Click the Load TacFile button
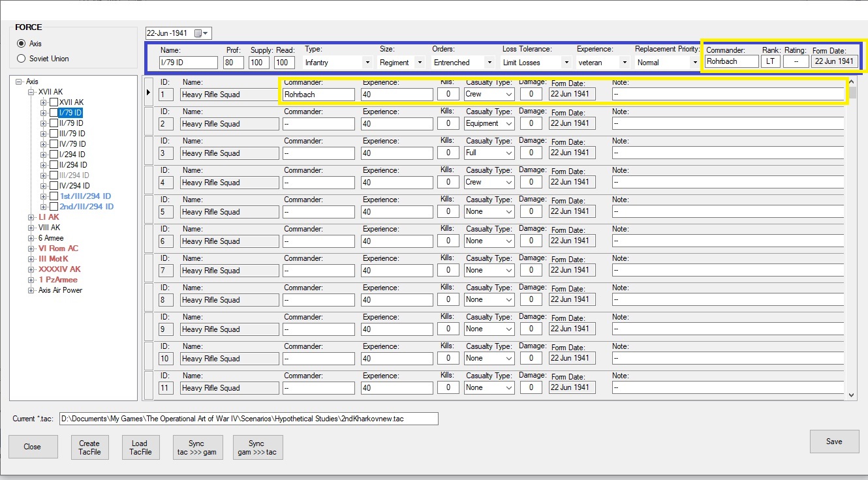Screen dimensions: 868x480 pos(140,447)
